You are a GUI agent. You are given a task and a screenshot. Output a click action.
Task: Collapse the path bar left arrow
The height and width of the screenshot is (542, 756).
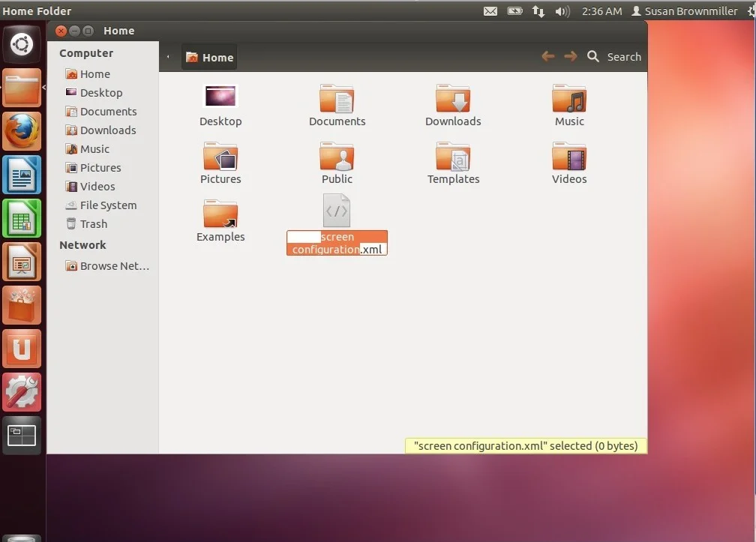(x=168, y=57)
